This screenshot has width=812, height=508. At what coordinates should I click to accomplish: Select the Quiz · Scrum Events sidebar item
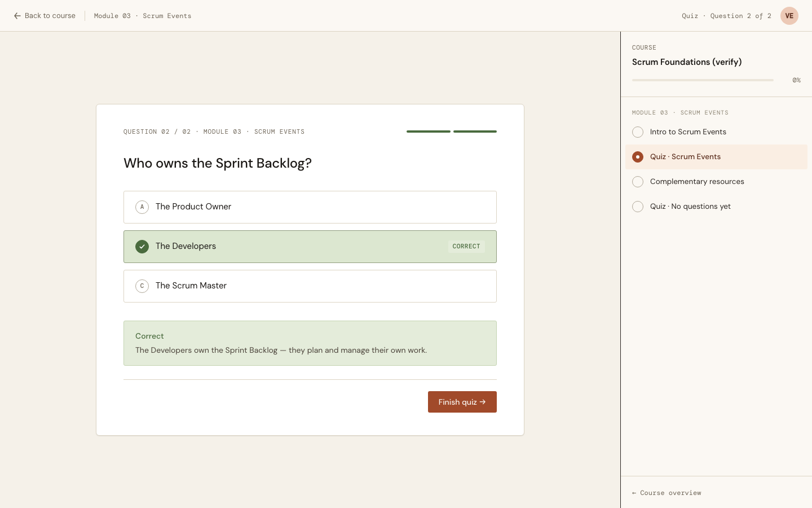pos(716,157)
